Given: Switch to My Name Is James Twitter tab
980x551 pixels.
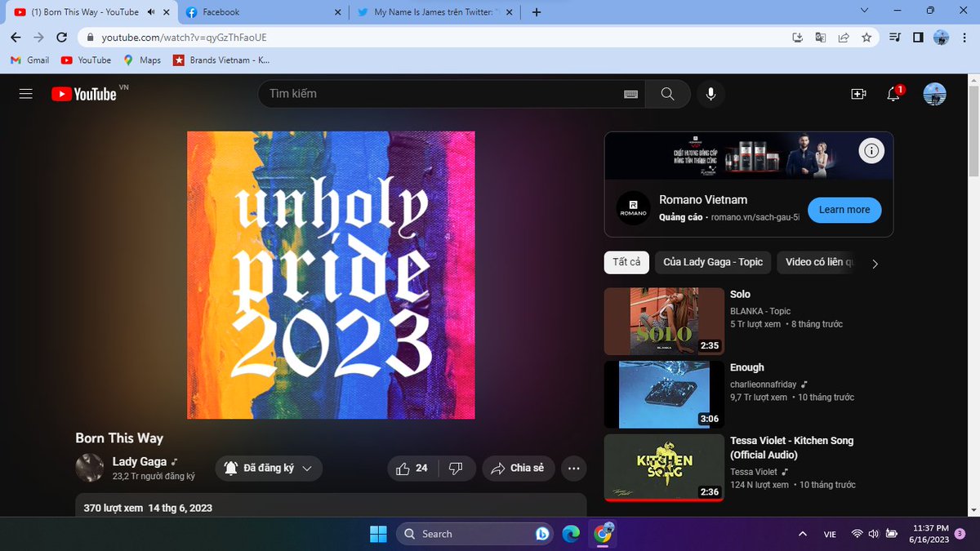Looking at the screenshot, I should [x=433, y=12].
